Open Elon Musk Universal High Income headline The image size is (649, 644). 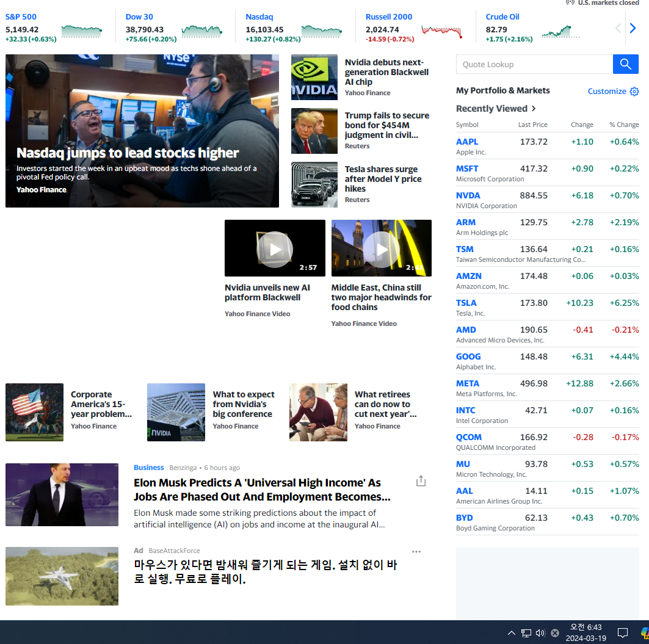[261, 490]
